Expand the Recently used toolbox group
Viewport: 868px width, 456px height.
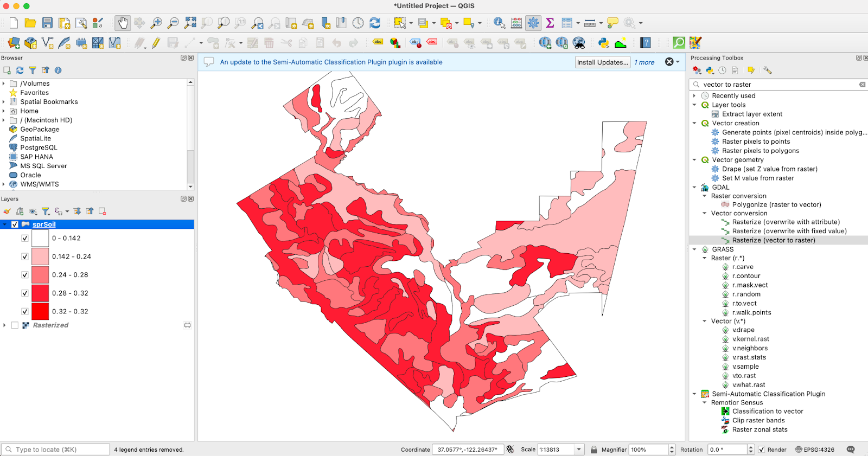click(694, 96)
